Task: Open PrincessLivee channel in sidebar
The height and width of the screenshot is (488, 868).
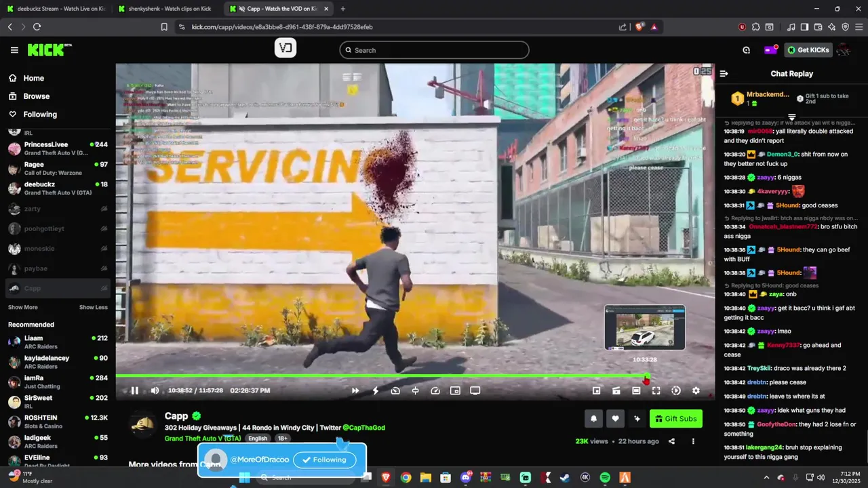Action: tap(58, 148)
